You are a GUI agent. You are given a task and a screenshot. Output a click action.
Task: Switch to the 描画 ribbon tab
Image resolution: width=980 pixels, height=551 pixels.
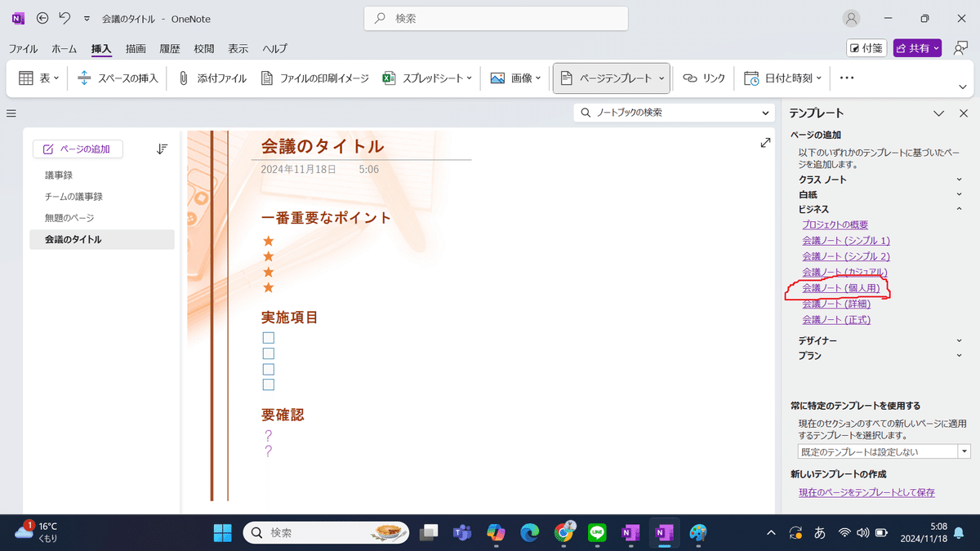[x=135, y=48]
